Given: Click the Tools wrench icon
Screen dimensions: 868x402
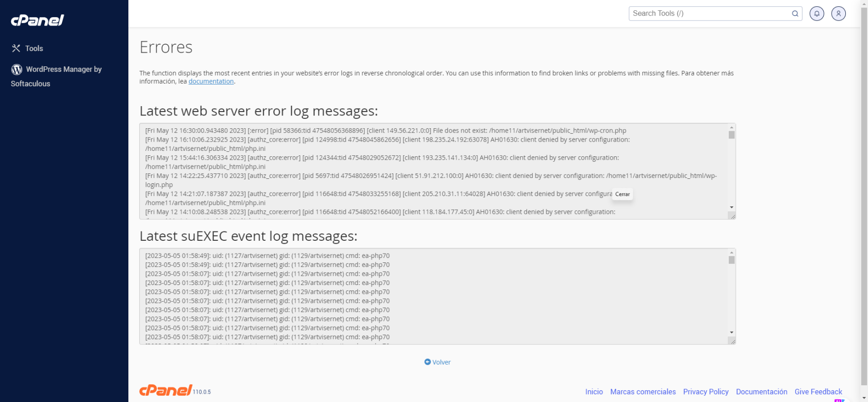Looking at the screenshot, I should 16,48.
